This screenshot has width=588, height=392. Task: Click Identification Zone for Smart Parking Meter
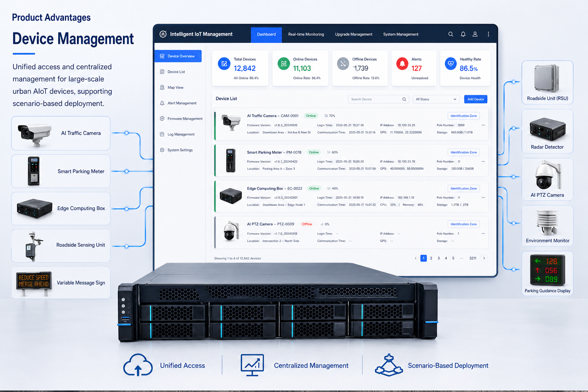(464, 152)
